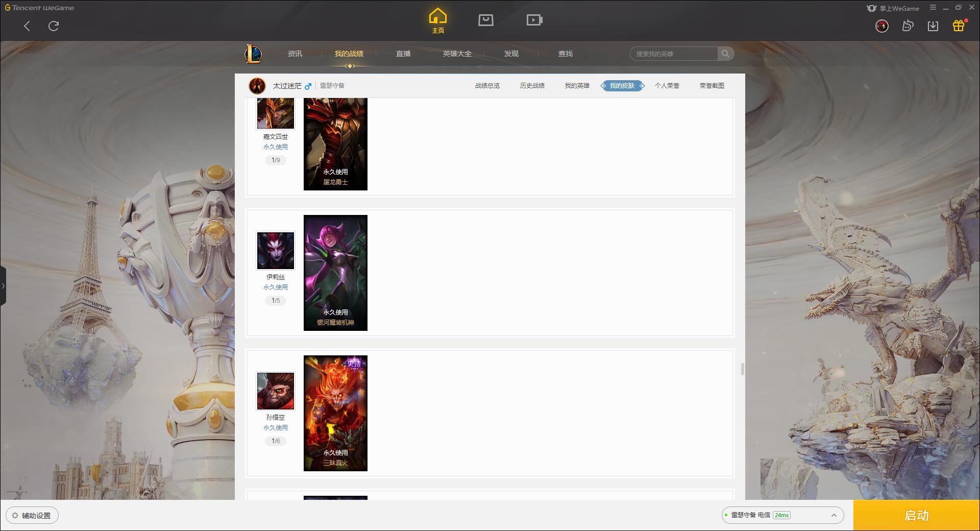Click the 雷瑟守备 label beside player name
Viewport: 980px width, 531px height.
click(x=332, y=86)
